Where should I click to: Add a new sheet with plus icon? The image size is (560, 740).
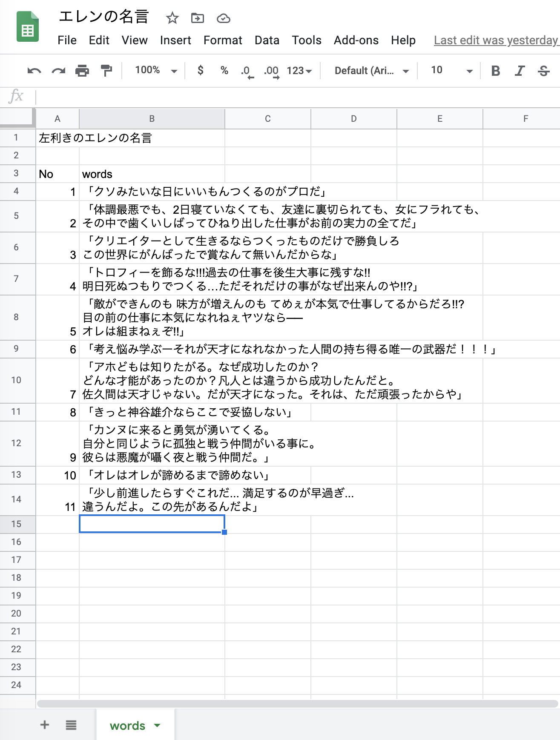pos(45,725)
